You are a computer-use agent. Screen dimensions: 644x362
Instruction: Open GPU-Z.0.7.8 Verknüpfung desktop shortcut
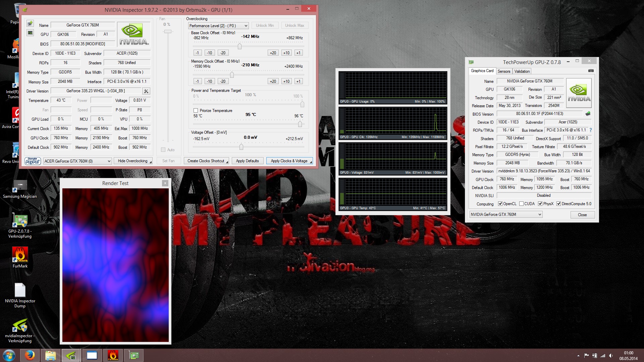20,226
